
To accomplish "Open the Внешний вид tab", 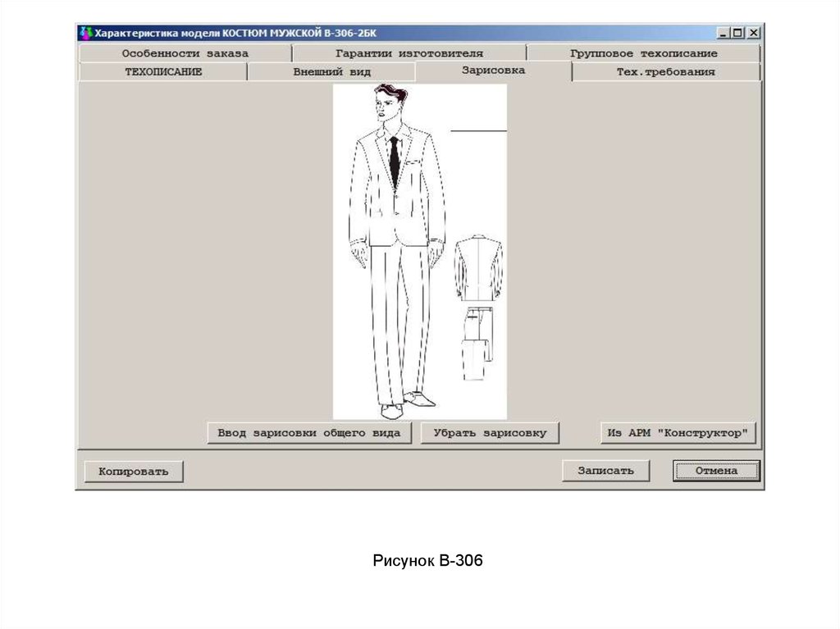I will (x=331, y=72).
